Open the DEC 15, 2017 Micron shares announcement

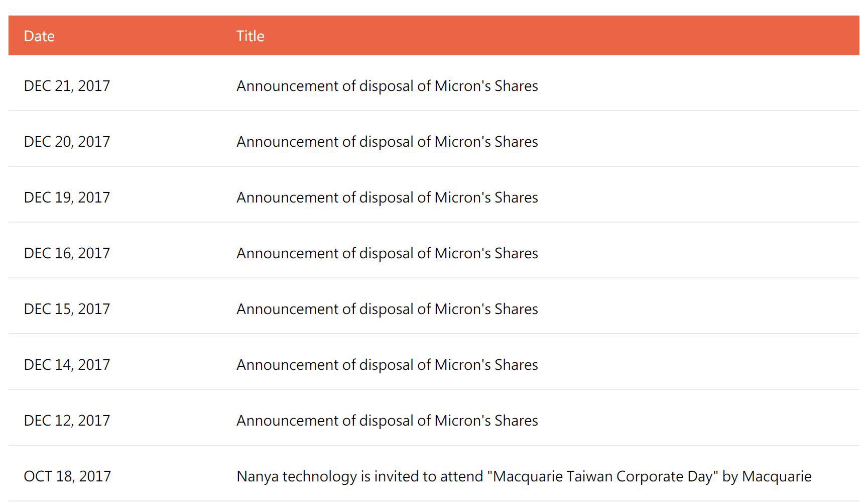(x=387, y=309)
